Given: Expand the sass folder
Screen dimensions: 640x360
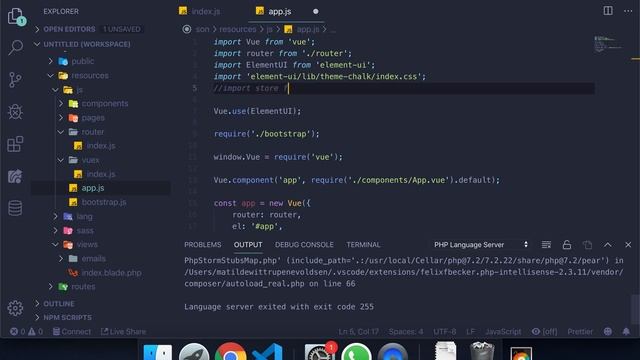Looking at the screenshot, I should [85, 231].
